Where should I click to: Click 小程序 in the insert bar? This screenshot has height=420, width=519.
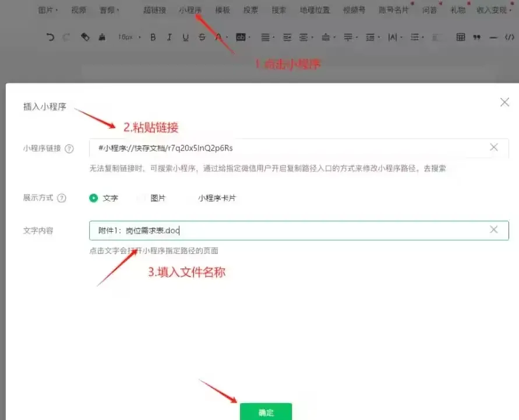point(190,10)
